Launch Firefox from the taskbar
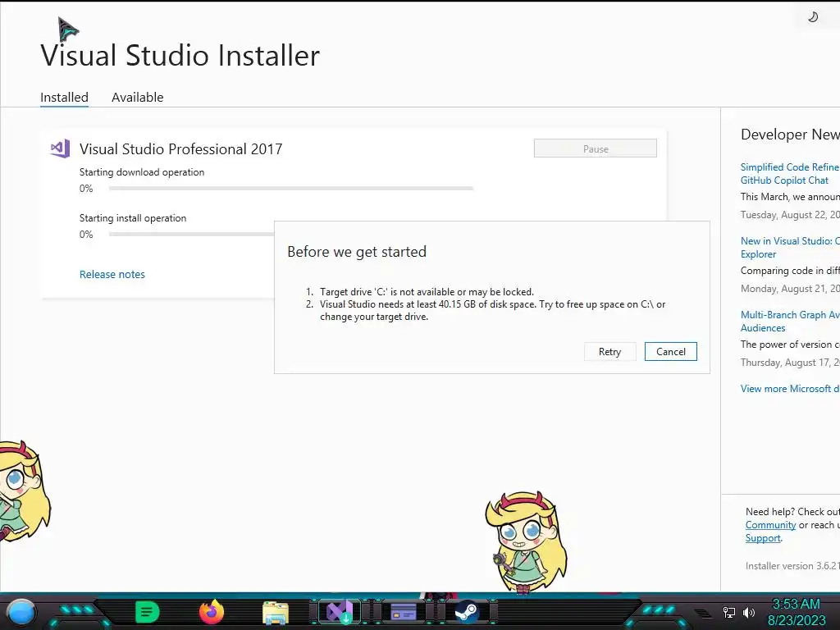The width and height of the screenshot is (840, 630). pos(212,612)
